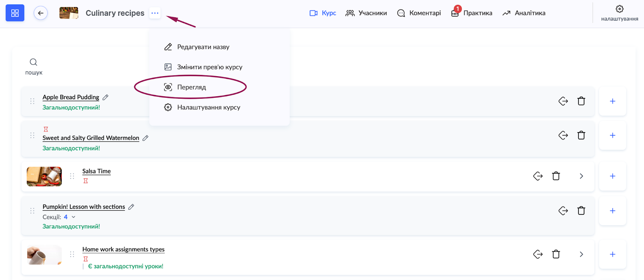Expand Home work assignments types chevron

click(x=581, y=254)
